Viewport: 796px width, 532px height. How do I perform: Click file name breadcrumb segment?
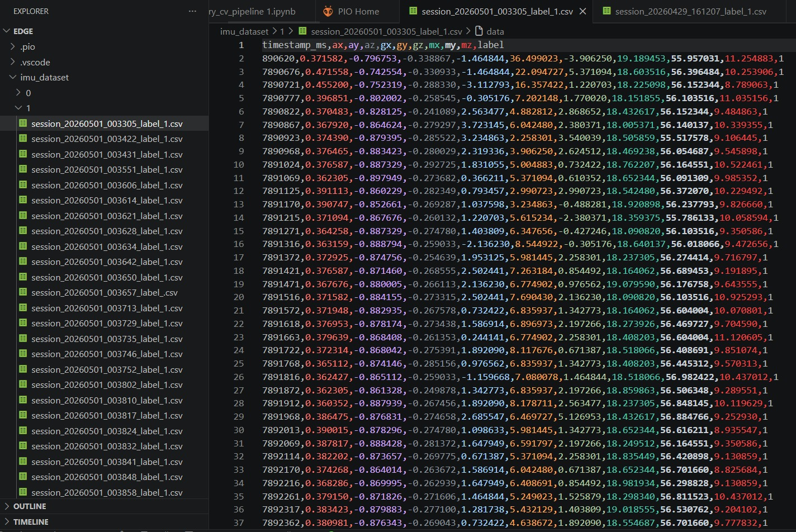pyautogui.click(x=386, y=32)
